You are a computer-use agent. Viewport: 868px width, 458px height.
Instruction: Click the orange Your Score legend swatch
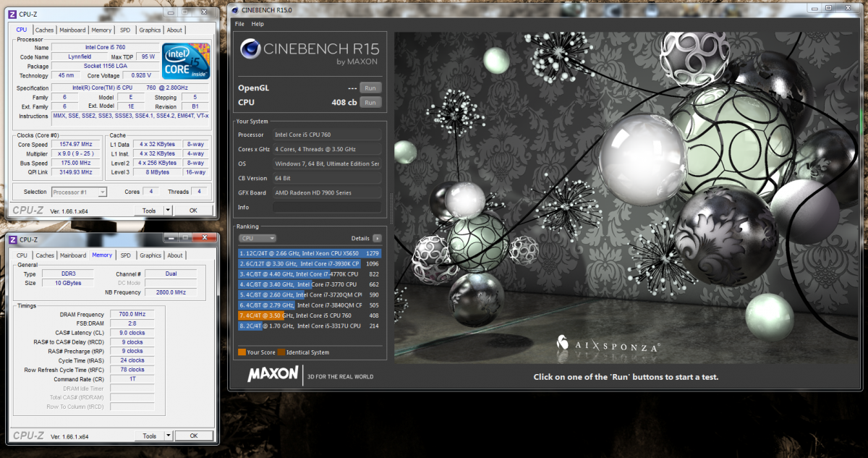tap(242, 352)
